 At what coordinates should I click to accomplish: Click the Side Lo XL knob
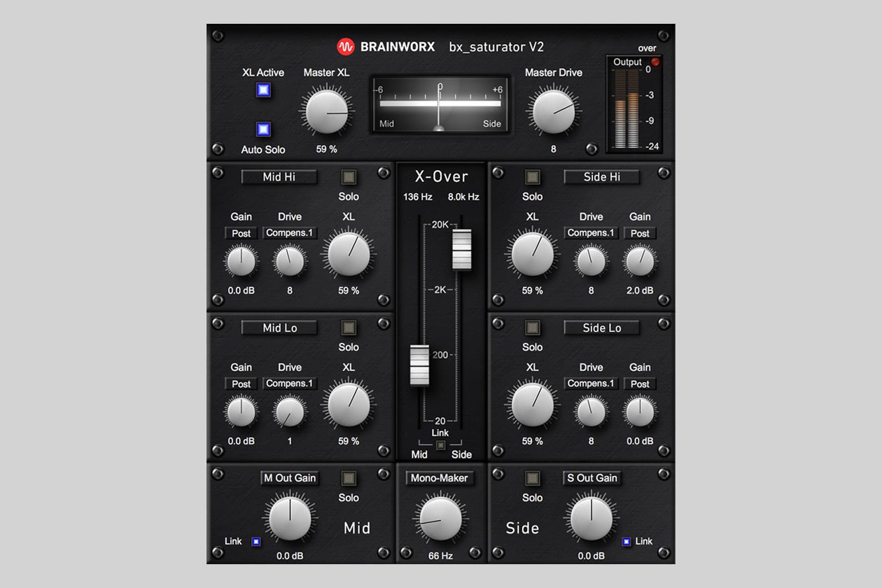532,405
